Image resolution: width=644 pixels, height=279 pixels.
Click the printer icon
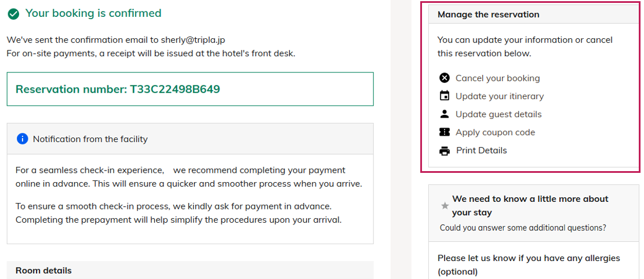tap(445, 151)
